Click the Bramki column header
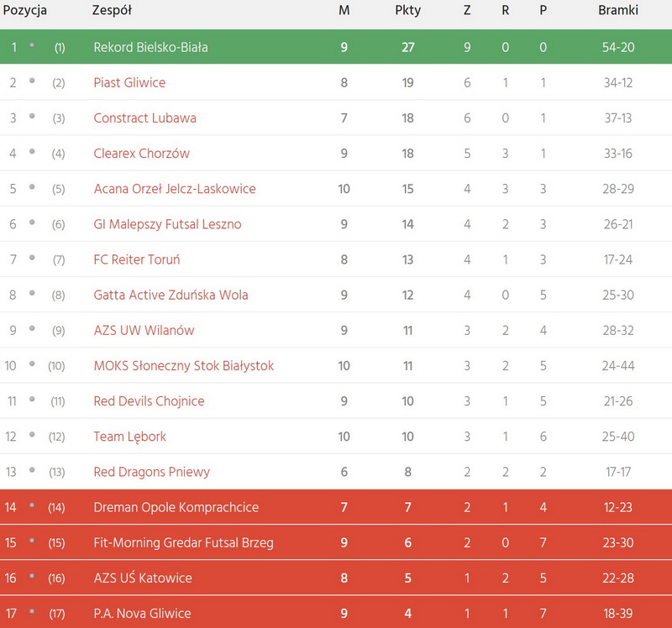672x628 pixels. tap(617, 11)
